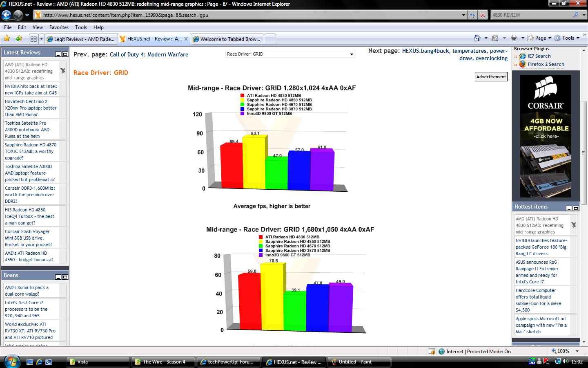Viewport: 588px width, 368px height.
Task: Open the View menu
Action: click(38, 27)
